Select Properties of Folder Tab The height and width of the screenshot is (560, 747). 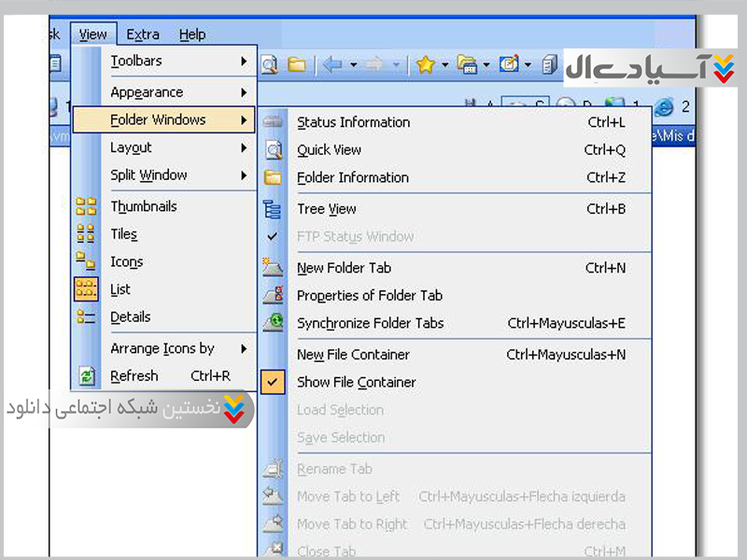(x=369, y=296)
